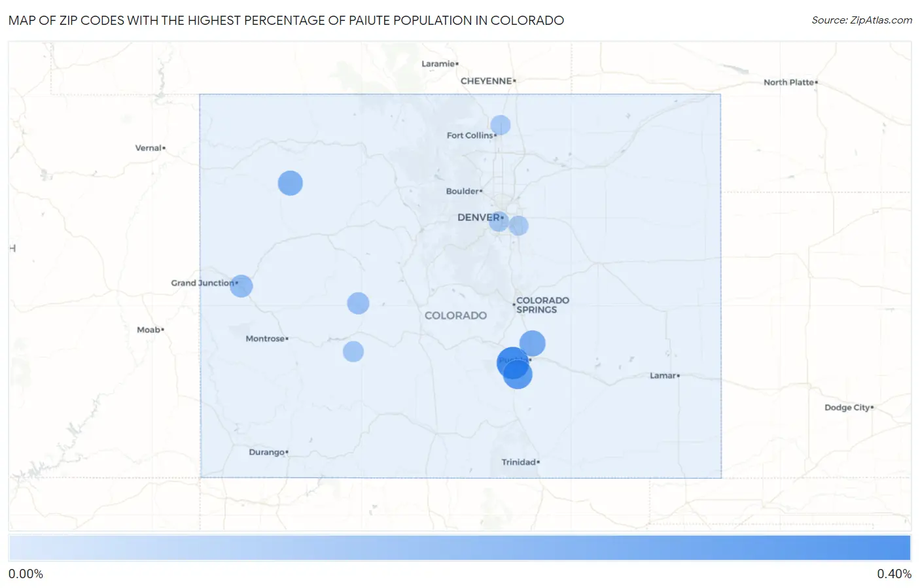Screen dimensions: 920x588
Task: Click the COLORADO state label
Action: click(x=455, y=315)
